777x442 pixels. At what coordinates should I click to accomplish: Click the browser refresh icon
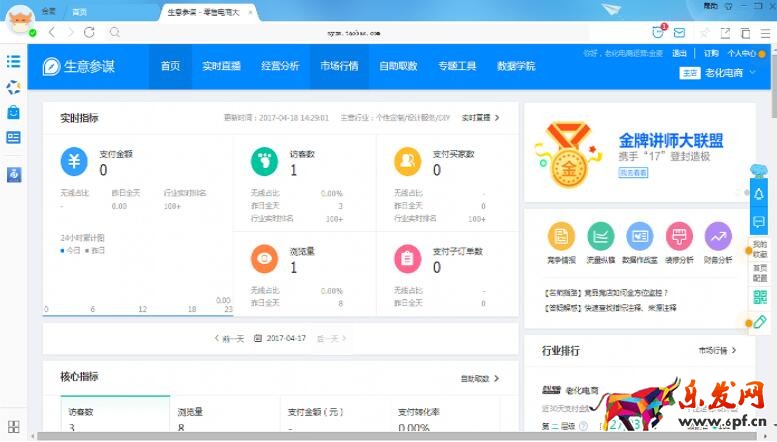(92, 32)
